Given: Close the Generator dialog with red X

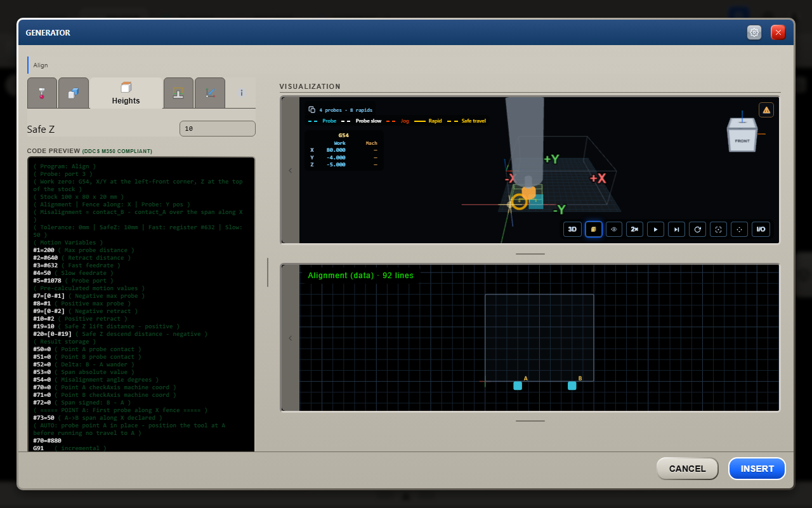Looking at the screenshot, I should pyautogui.click(x=778, y=32).
